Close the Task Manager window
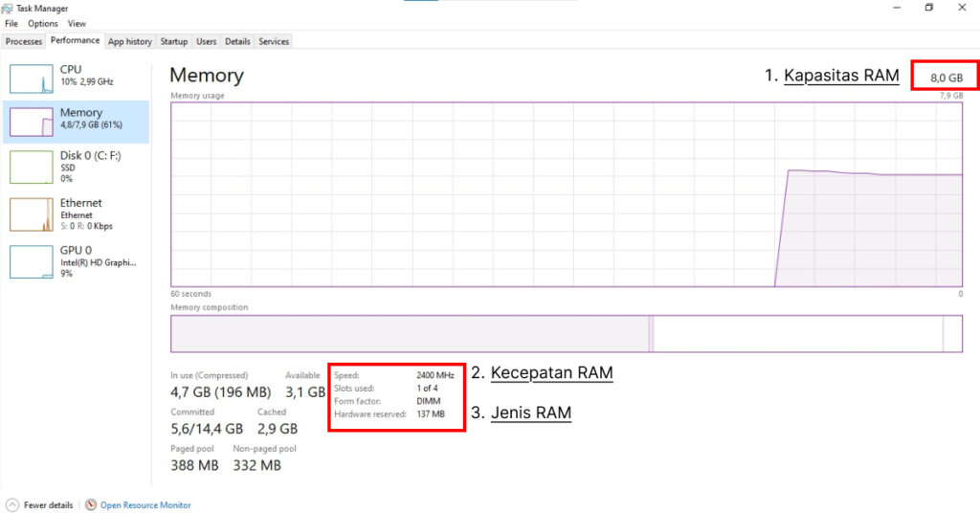The height and width of the screenshot is (513, 980). pos(962,8)
